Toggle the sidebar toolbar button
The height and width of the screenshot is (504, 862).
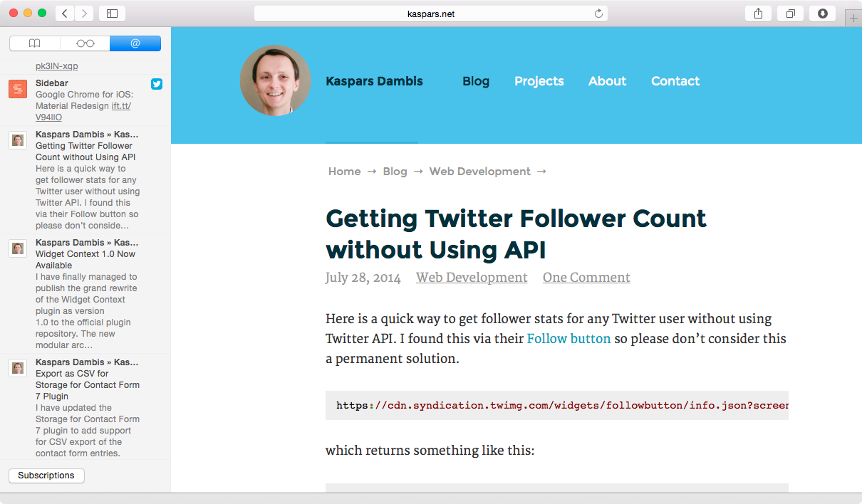tap(112, 13)
